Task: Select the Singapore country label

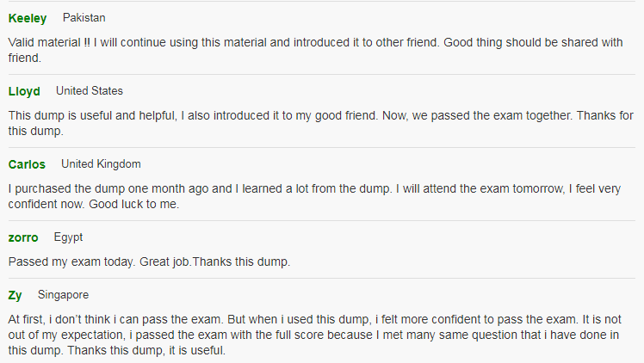Action: tap(63, 295)
